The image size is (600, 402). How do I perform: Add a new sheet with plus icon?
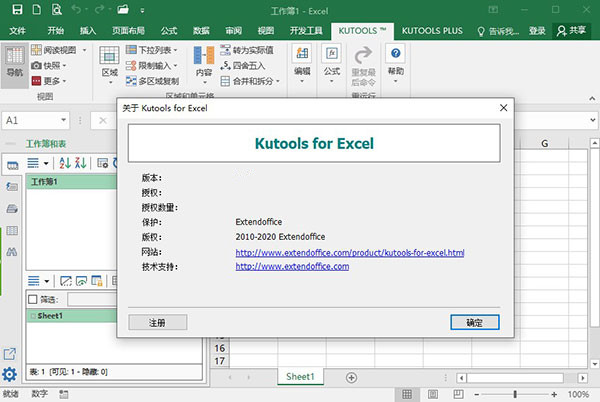[x=351, y=377]
